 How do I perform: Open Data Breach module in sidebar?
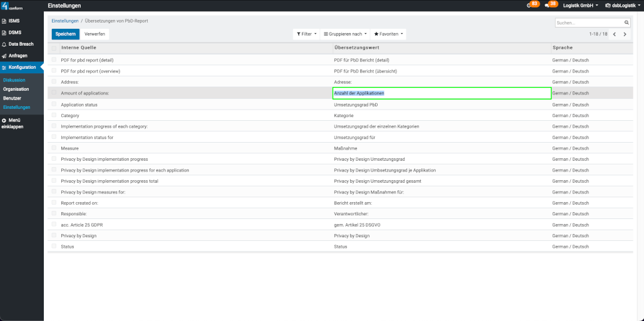tap(21, 44)
